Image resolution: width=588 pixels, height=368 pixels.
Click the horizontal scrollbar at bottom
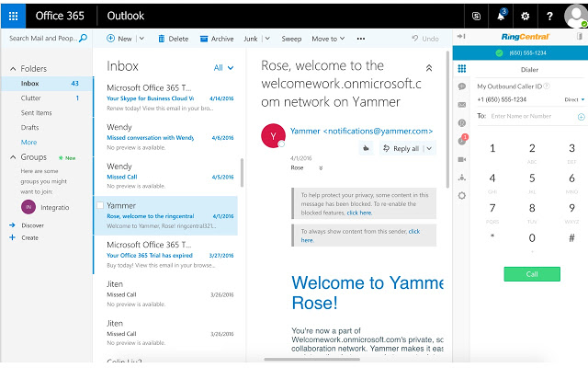(311, 360)
